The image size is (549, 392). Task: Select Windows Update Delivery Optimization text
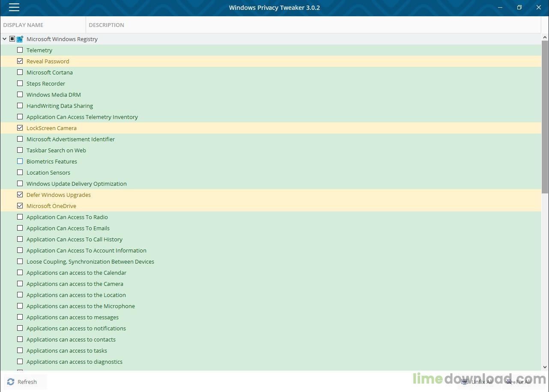(x=77, y=184)
